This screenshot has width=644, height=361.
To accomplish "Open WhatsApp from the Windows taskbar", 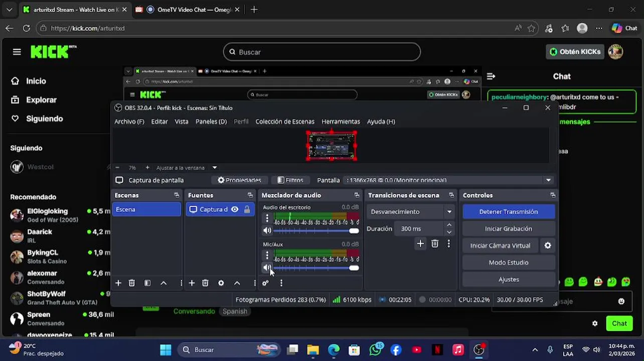I will click(x=375, y=349).
